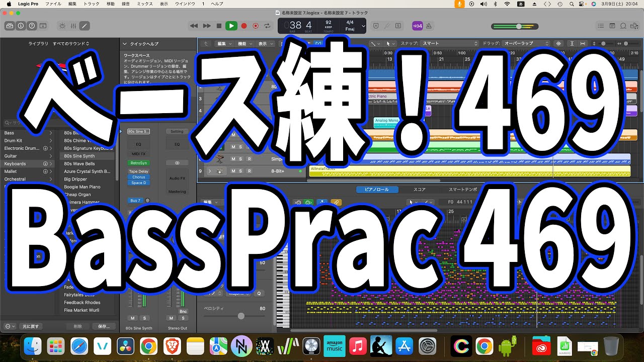Mute track 9 8-Bit drum track
Image resolution: width=644 pixels, height=362 pixels.
(233, 171)
